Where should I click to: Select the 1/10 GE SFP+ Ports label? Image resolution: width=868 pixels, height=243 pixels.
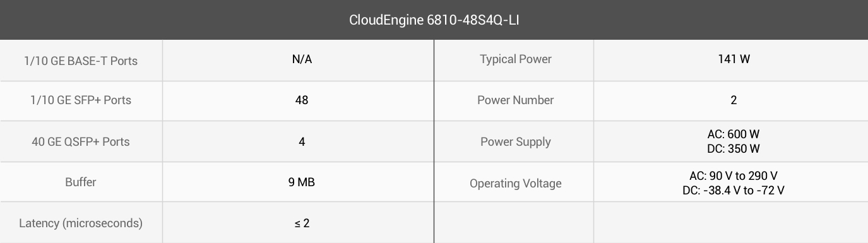coord(81,100)
